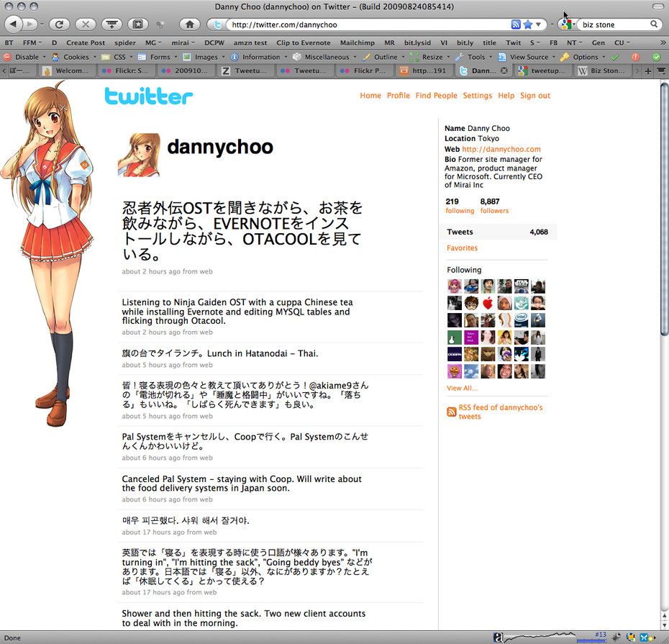Viewport: 669px width, 644px height.
Task: Click the orange RSS icon beside the feed link
Action: tap(452, 412)
